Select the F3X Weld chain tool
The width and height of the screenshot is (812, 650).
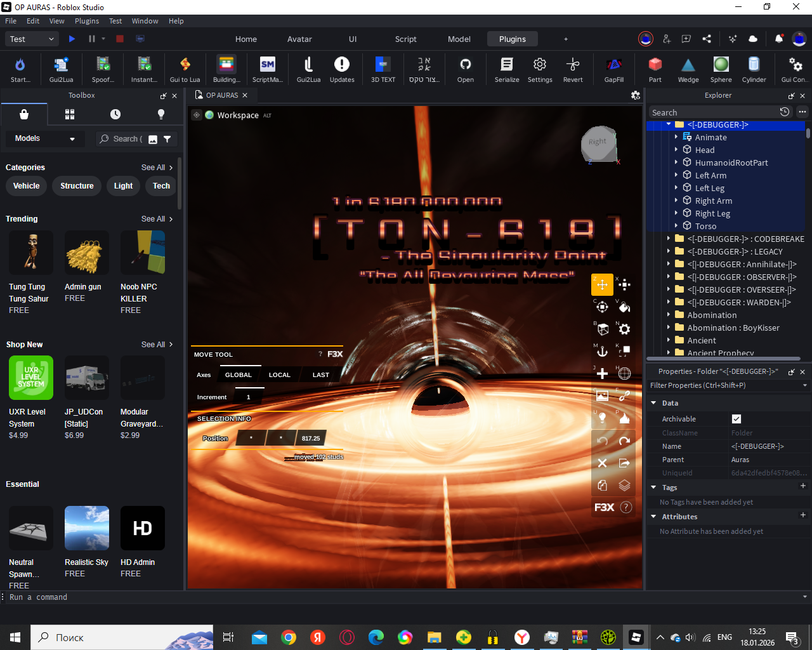pyautogui.click(x=625, y=395)
